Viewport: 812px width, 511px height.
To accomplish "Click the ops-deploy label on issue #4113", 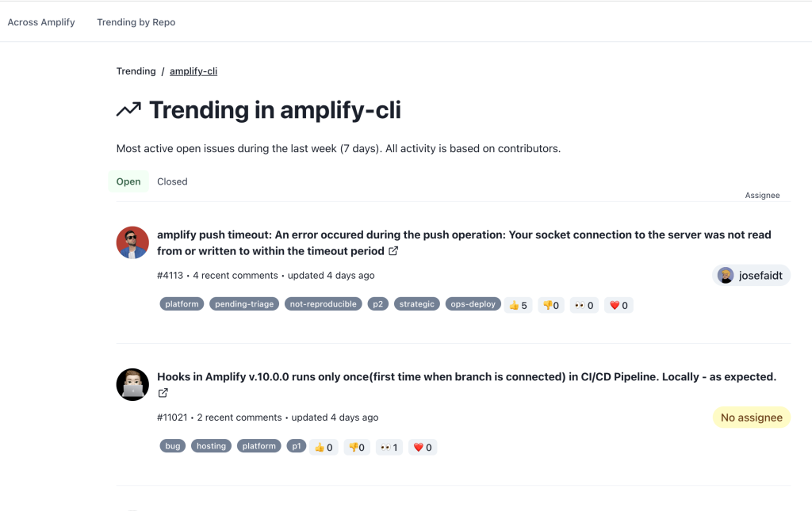I will [473, 303].
